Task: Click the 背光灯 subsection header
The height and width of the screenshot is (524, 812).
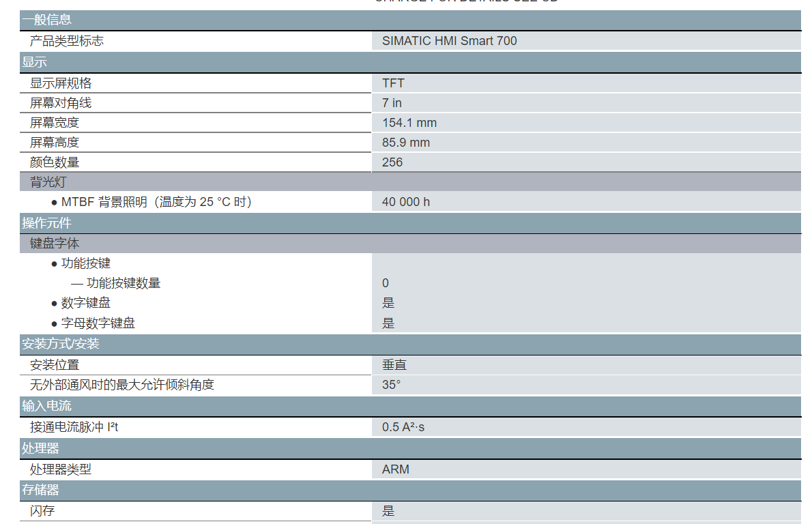Action: [48, 182]
